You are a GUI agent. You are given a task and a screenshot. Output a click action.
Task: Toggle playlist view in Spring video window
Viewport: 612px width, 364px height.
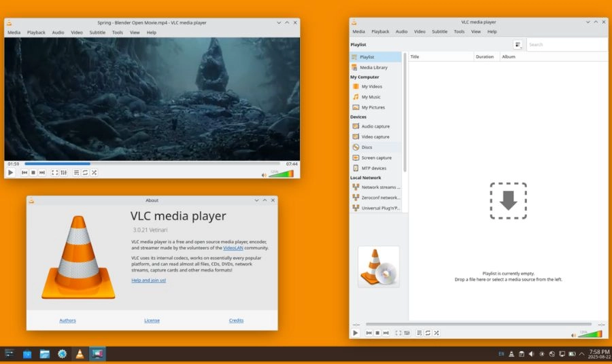point(76,172)
